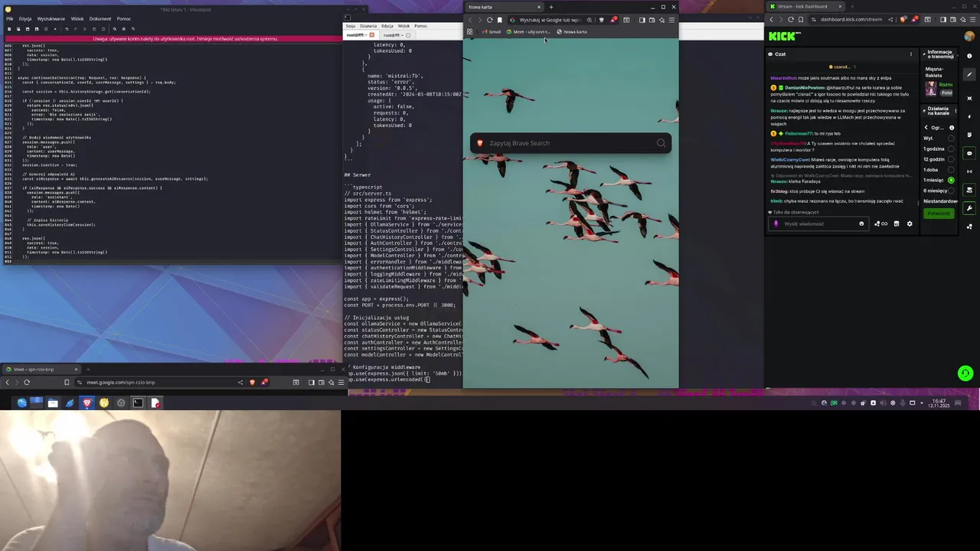Viewport: 980px width, 551px height.
Task: Click the Brave Search magnifier icon
Action: [x=661, y=143]
